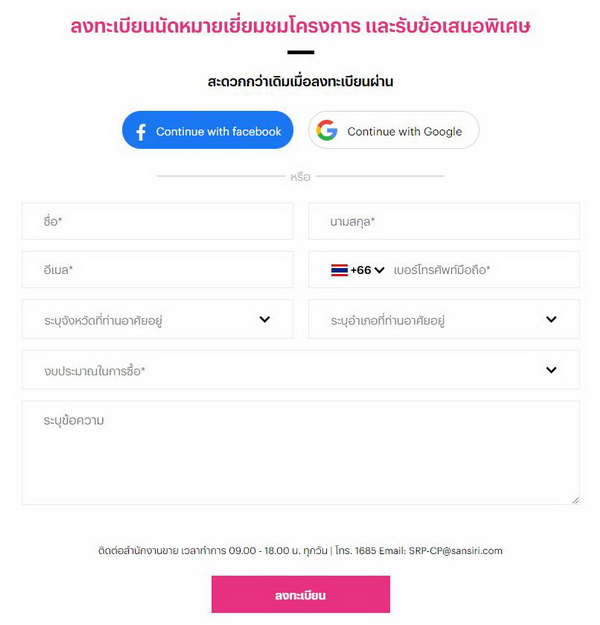This screenshot has height=625, width=600.
Task: Focus the first name (ชื่อ) field
Action: [x=157, y=221]
